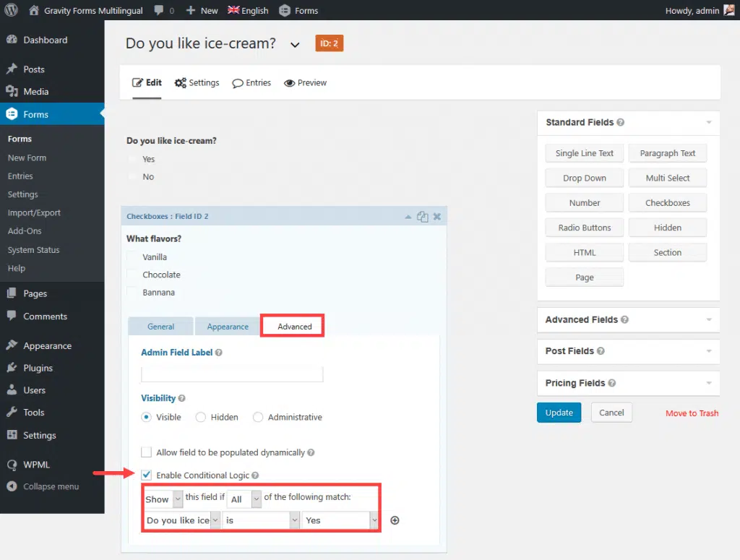Collapse the Checkboxes field settings arrow

tap(408, 217)
